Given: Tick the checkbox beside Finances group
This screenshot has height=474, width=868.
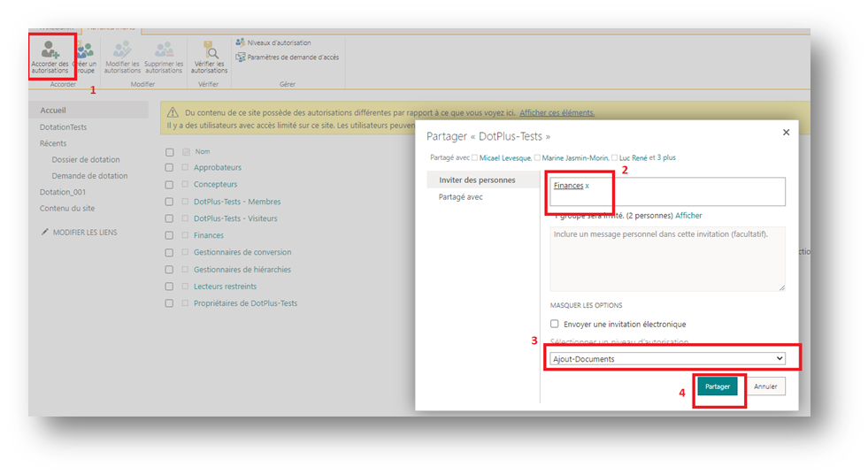Looking at the screenshot, I should (170, 236).
